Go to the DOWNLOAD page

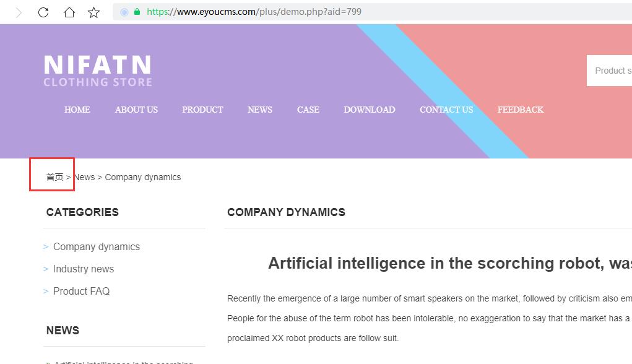370,110
